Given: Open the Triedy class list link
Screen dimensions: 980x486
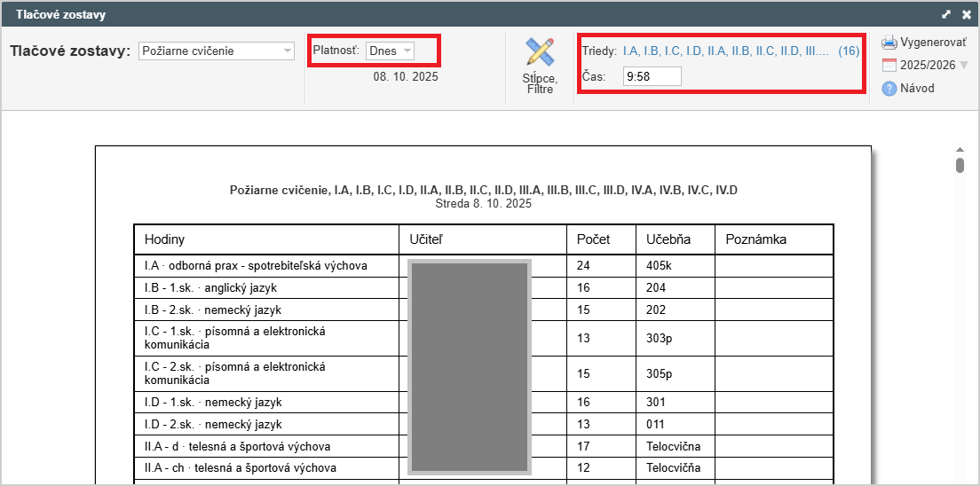Looking at the screenshot, I should [725, 51].
